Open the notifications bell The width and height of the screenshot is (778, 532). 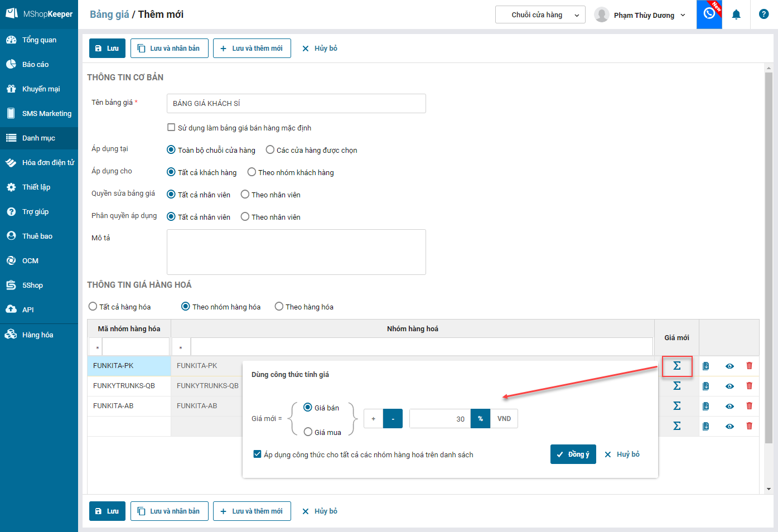tap(736, 14)
